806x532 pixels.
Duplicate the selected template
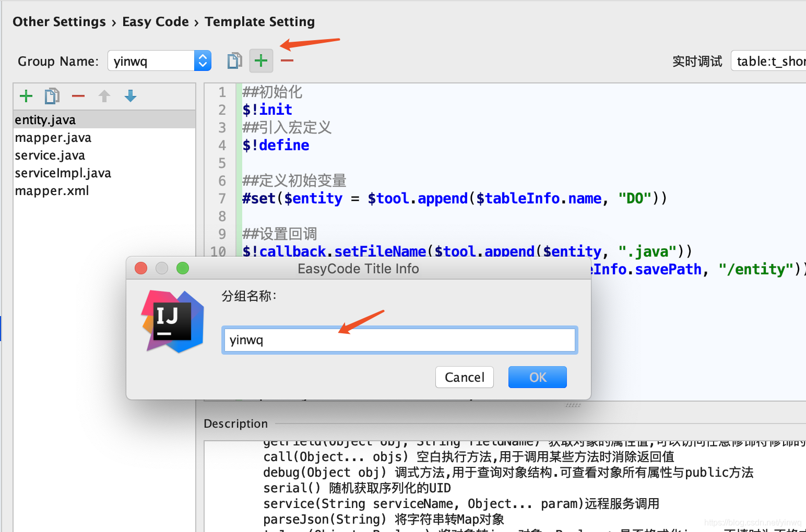point(52,96)
